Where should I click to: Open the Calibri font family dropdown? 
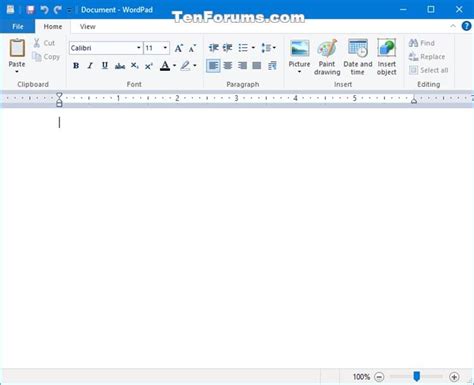[139, 48]
